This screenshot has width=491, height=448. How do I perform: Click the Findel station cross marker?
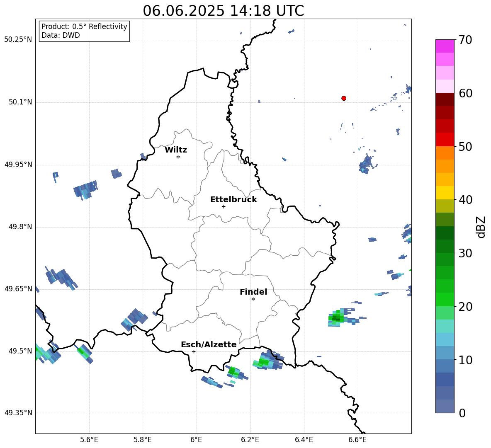coord(253,299)
